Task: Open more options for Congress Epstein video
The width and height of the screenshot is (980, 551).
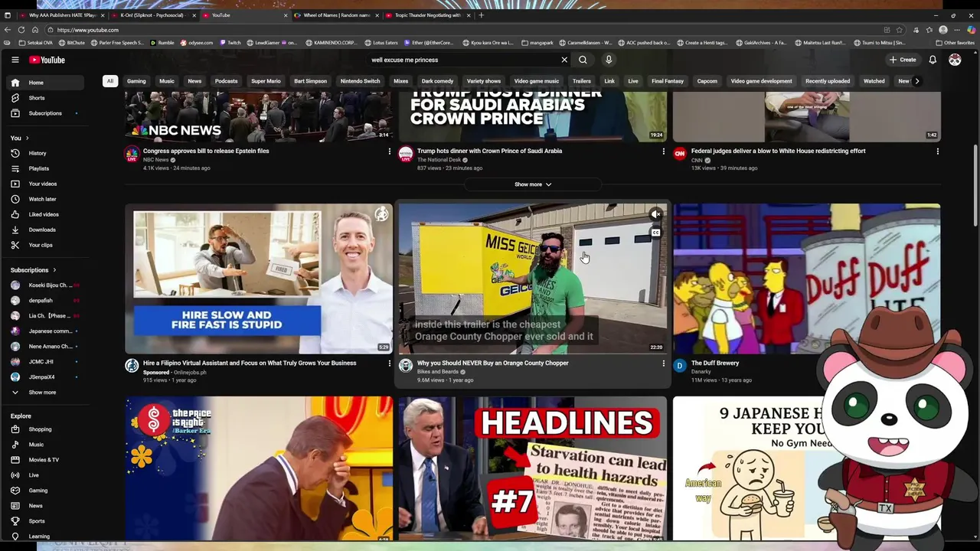Action: (x=389, y=152)
